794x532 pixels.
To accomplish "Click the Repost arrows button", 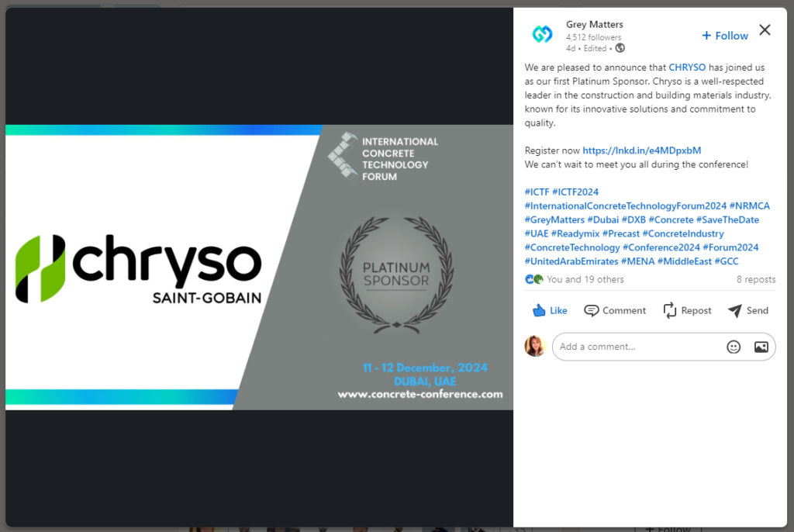I will pos(687,310).
